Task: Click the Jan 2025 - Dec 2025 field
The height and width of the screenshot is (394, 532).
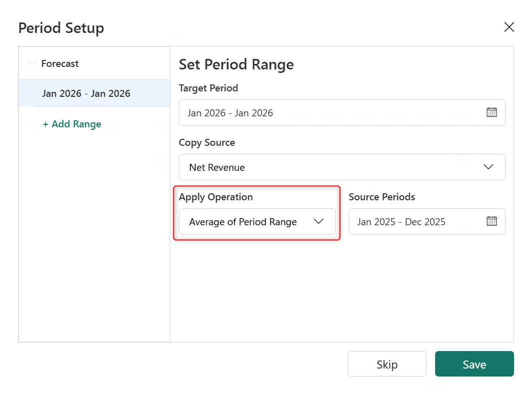Action: coord(415,221)
